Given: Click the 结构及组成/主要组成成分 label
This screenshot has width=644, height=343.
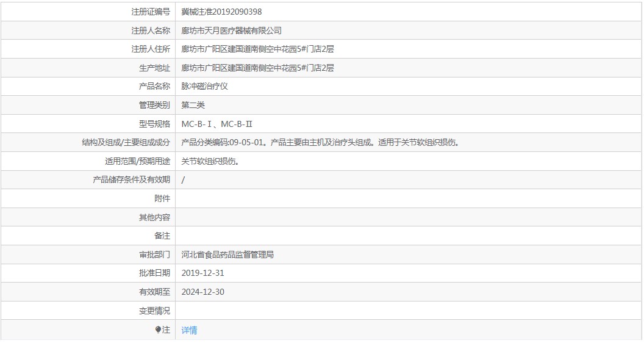Looking at the screenshot, I should click(x=126, y=143).
